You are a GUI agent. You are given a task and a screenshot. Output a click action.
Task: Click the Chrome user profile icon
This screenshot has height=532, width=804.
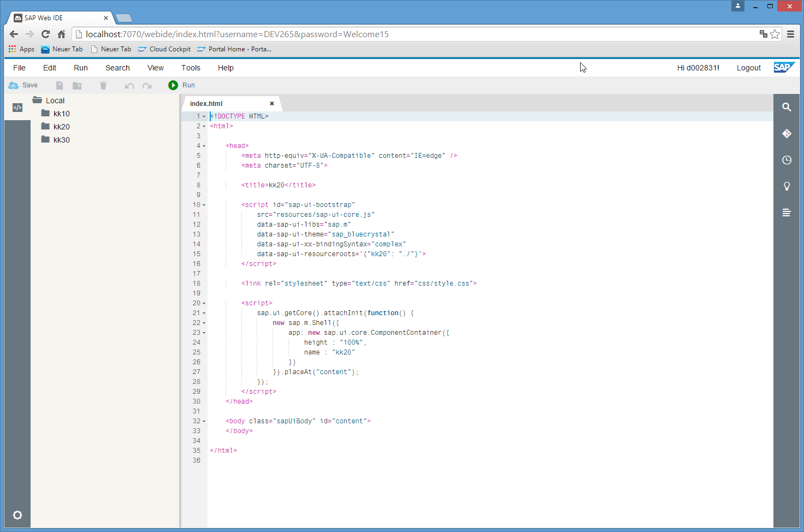pyautogui.click(x=738, y=5)
